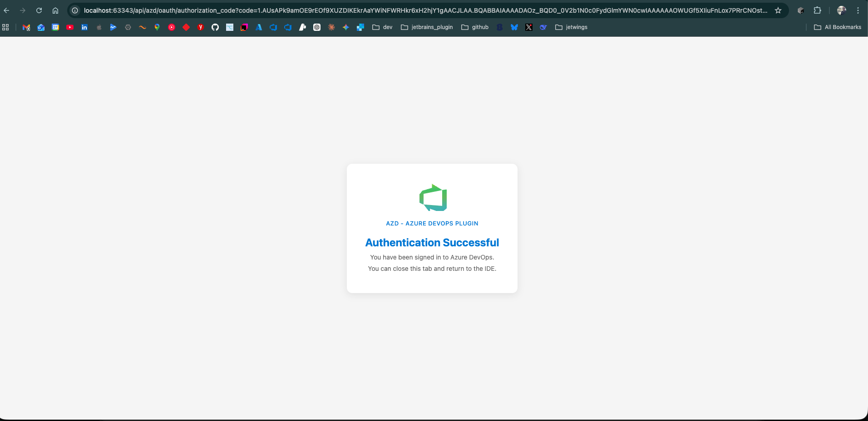The height and width of the screenshot is (421, 868).
Task: Open the Bluesky butterfly bookmark
Action: tap(514, 27)
